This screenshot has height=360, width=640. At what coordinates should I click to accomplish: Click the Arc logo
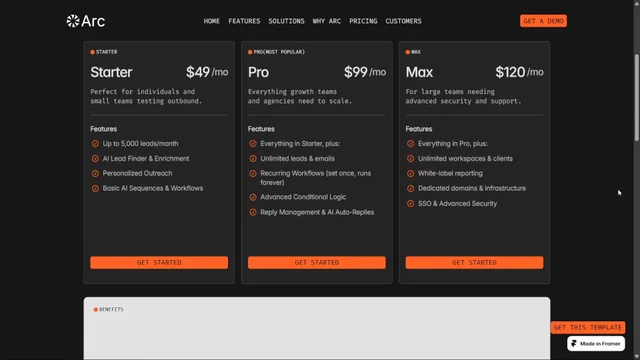pyautogui.click(x=86, y=21)
